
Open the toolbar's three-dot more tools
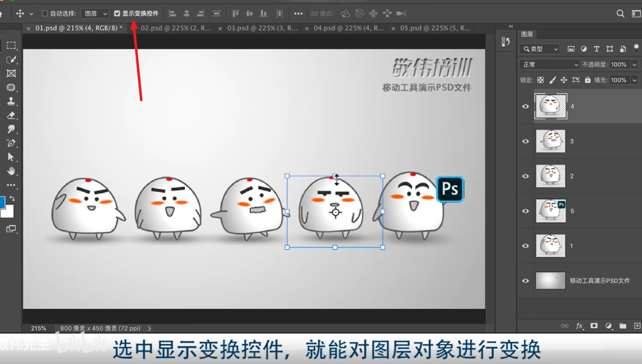(x=11, y=185)
